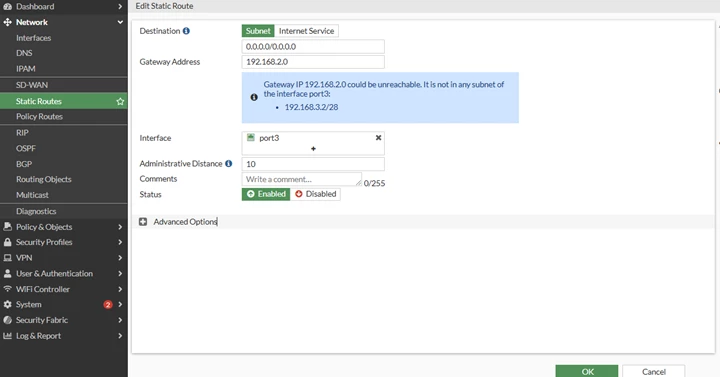Click the Destination info icon
720x377 pixels.
click(x=186, y=31)
